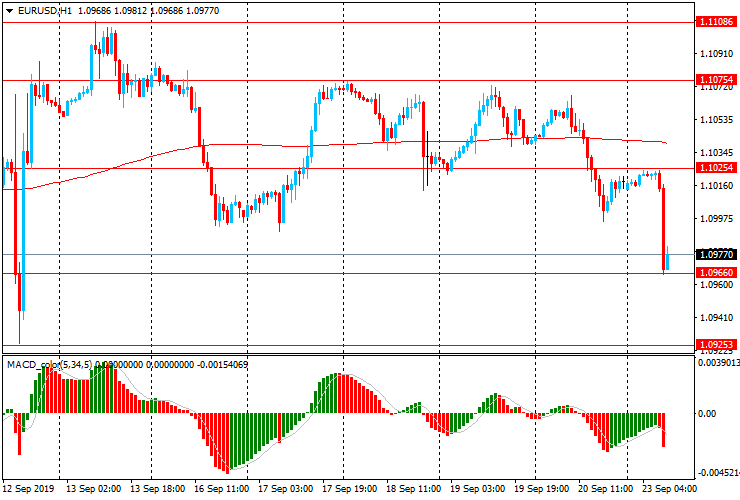Click the 1.10160 price scale value

716,186
